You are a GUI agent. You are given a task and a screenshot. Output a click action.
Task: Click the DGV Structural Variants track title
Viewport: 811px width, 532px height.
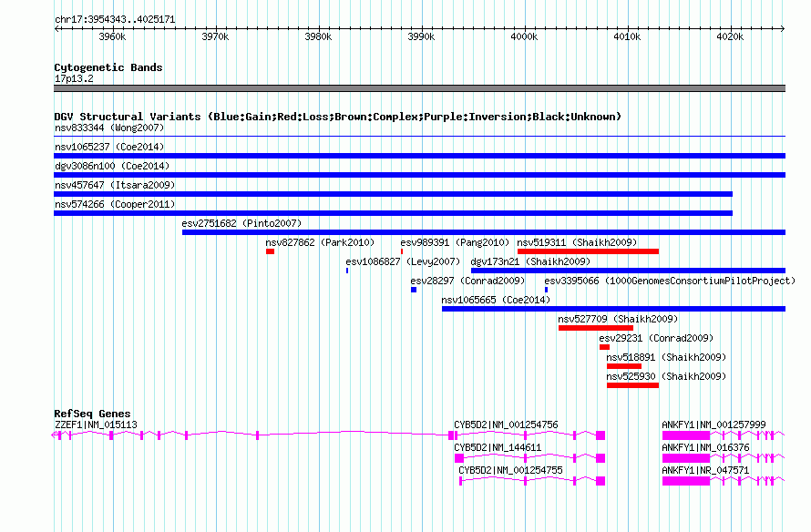[x=338, y=117]
